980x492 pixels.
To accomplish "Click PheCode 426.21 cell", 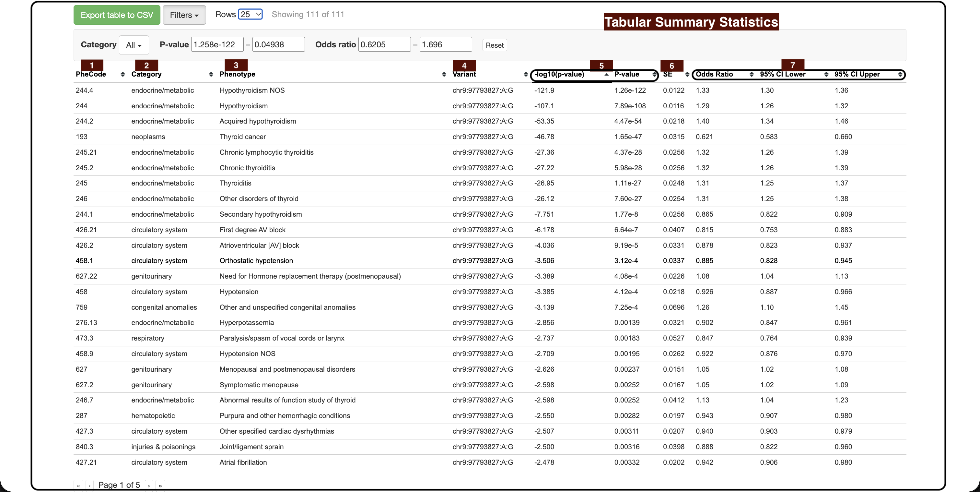I will click(x=86, y=230).
